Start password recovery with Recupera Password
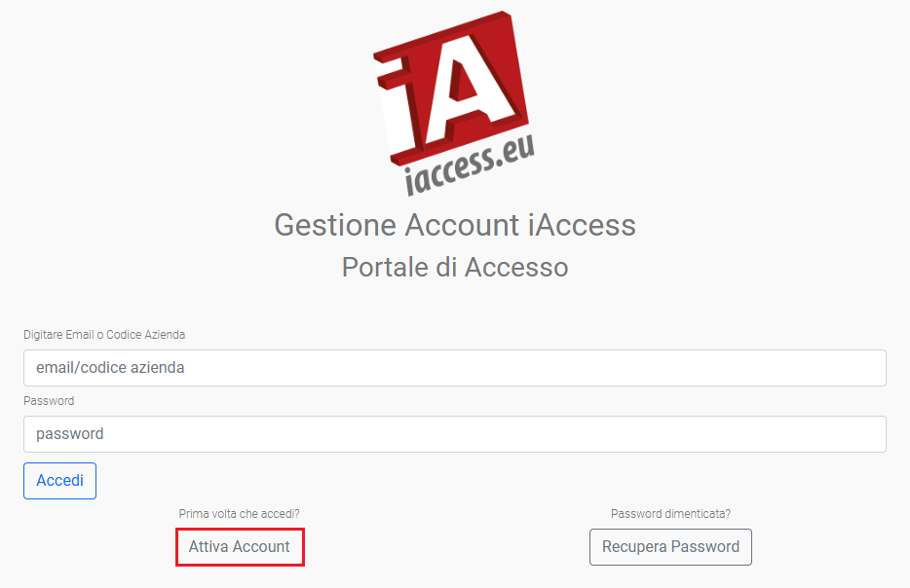910x588 pixels. click(671, 547)
